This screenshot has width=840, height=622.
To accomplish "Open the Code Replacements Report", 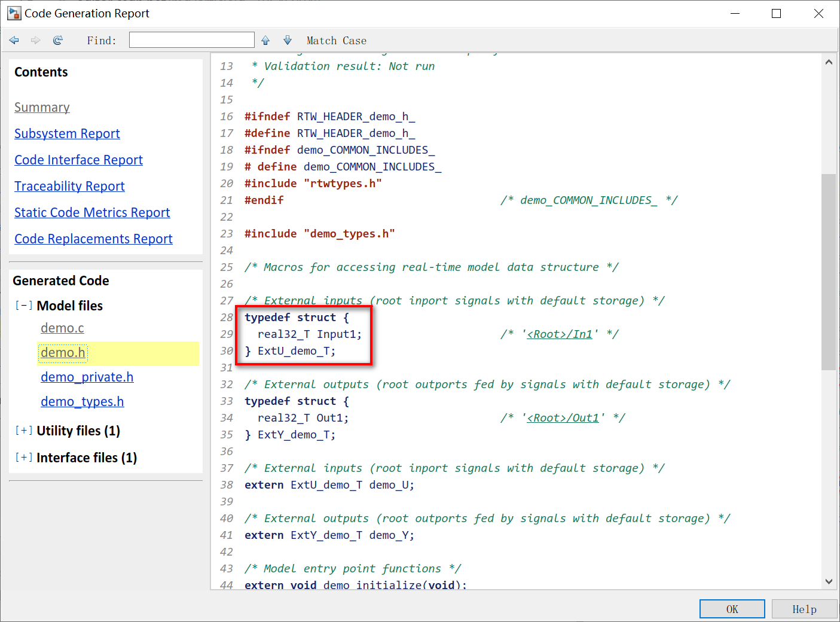I will (93, 239).
